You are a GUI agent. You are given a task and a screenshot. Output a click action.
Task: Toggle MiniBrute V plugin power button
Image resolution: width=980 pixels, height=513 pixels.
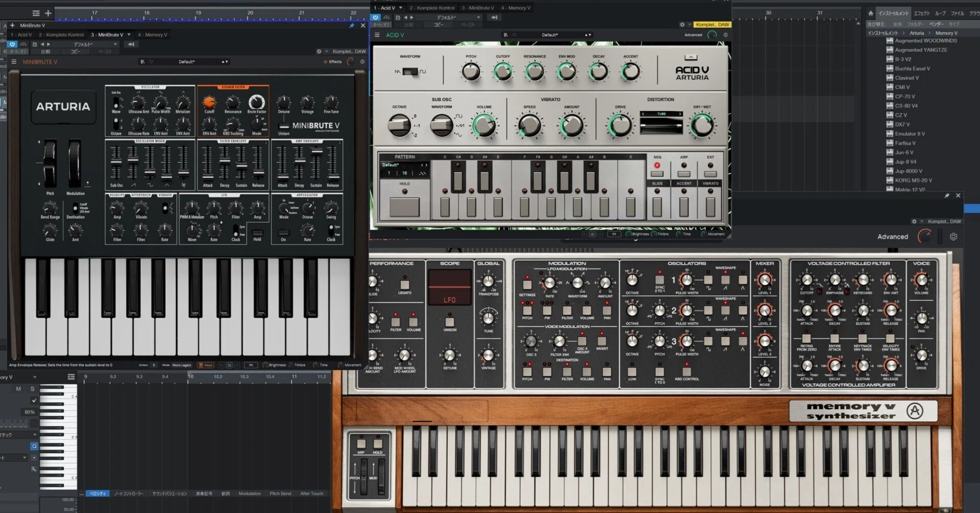point(12,44)
